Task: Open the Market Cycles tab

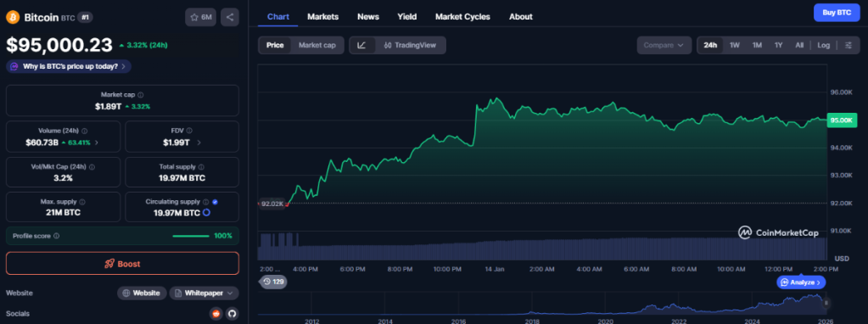Action: tap(462, 17)
